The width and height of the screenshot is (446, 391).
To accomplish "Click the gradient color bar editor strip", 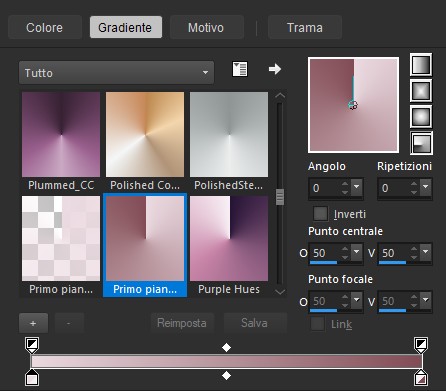I will (x=227, y=361).
